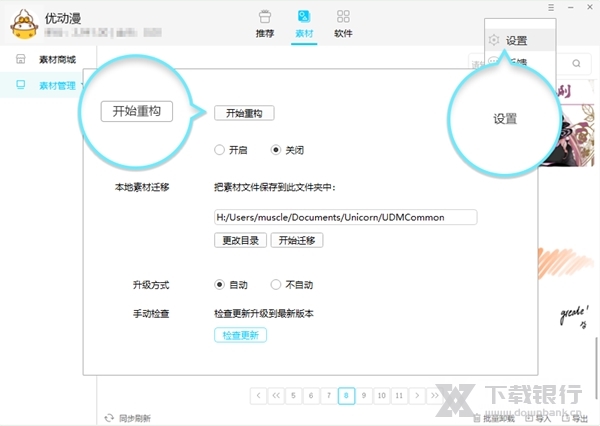The height and width of the screenshot is (426, 600).
Task: Click the material folder path field
Action: [x=346, y=217]
